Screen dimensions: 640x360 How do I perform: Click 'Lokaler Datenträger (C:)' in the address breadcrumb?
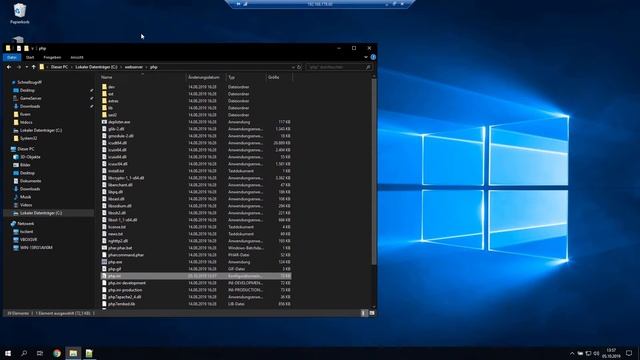[96, 67]
